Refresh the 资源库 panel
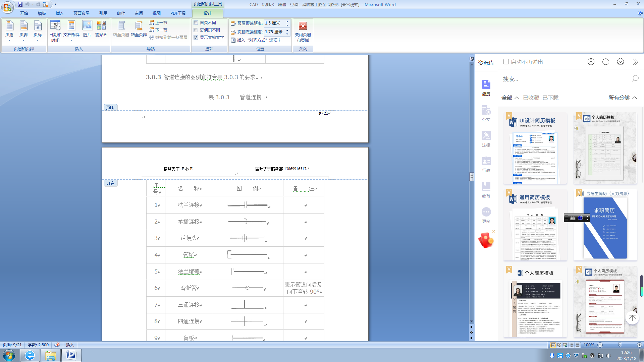 pyautogui.click(x=605, y=62)
